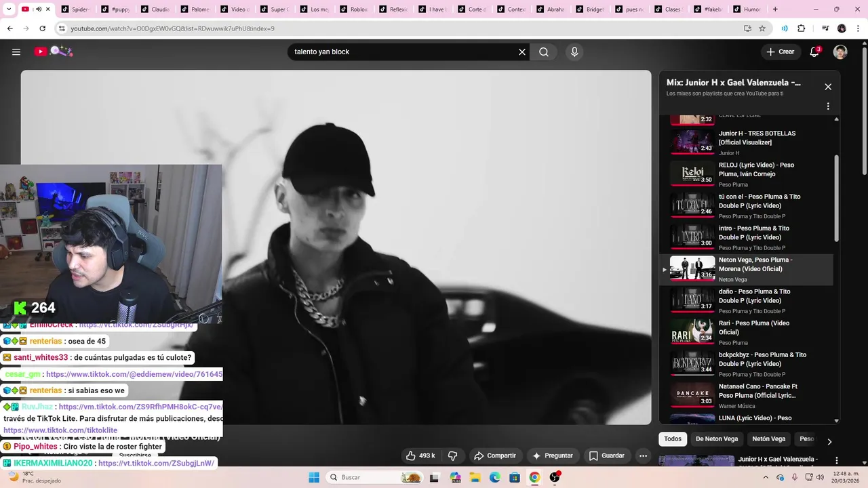Click the Crear button
Image resolution: width=868 pixels, height=488 pixels.
(x=780, y=52)
